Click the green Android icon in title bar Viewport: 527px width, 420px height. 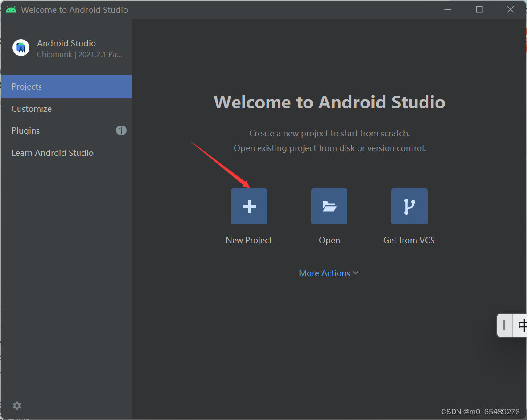pyautogui.click(x=11, y=10)
